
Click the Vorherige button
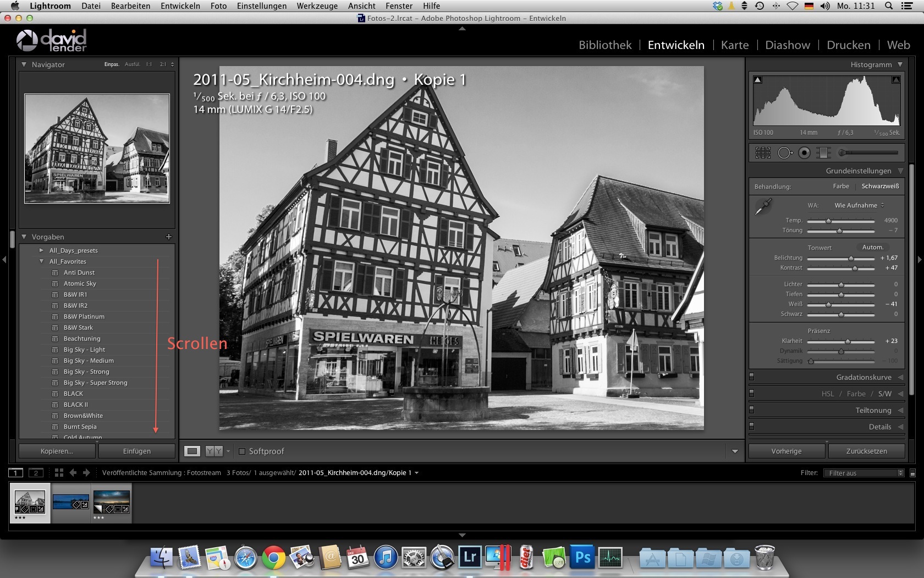coord(787,451)
